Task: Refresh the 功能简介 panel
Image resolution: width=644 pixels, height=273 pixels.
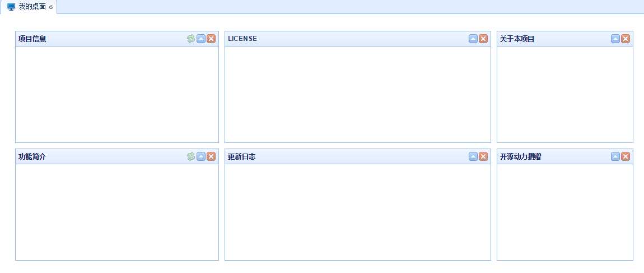Action: coord(191,156)
